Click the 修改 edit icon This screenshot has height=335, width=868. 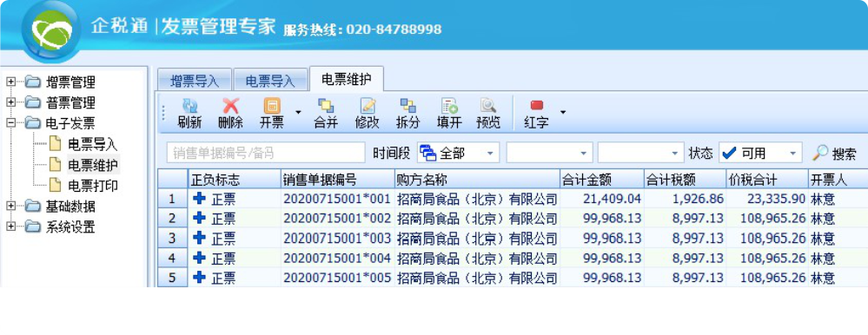click(368, 106)
